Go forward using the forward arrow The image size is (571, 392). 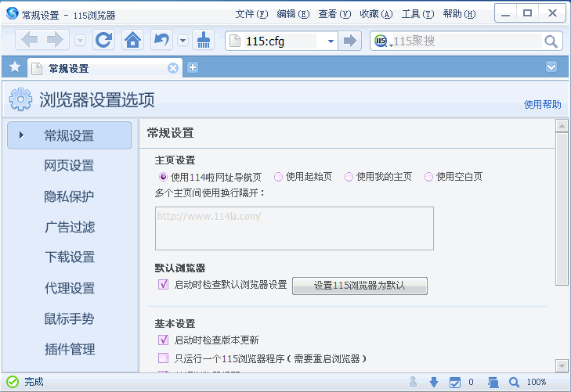click(x=55, y=40)
